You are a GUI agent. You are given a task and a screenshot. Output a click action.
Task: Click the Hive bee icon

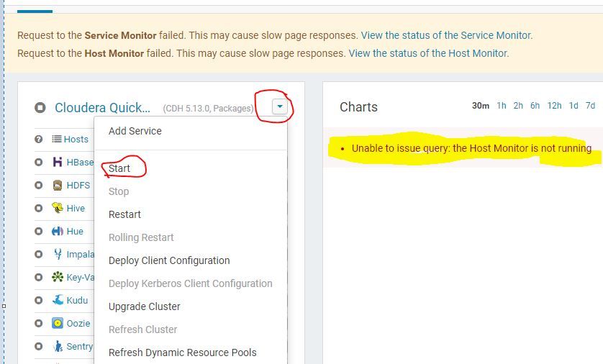(x=58, y=208)
